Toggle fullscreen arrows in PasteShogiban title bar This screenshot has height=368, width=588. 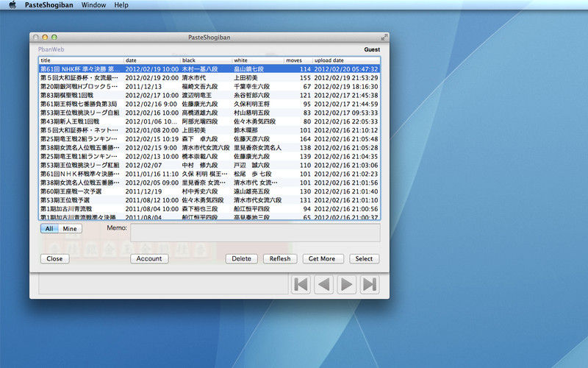[x=384, y=38]
